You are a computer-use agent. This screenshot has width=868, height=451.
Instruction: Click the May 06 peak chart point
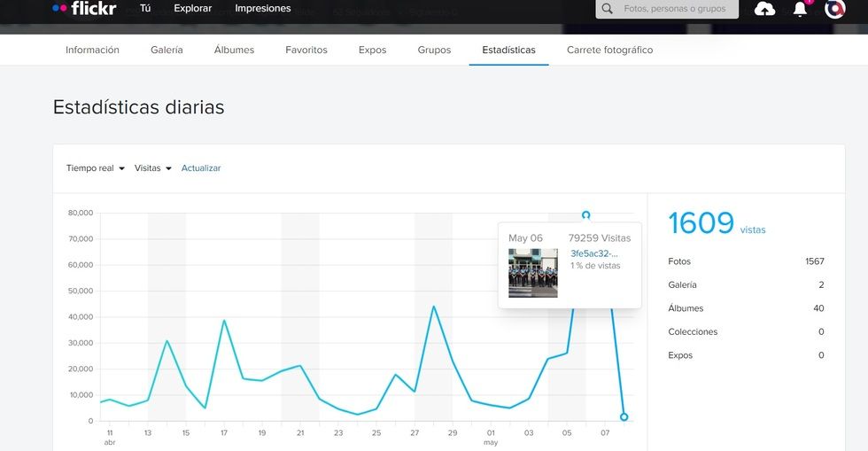coord(585,215)
